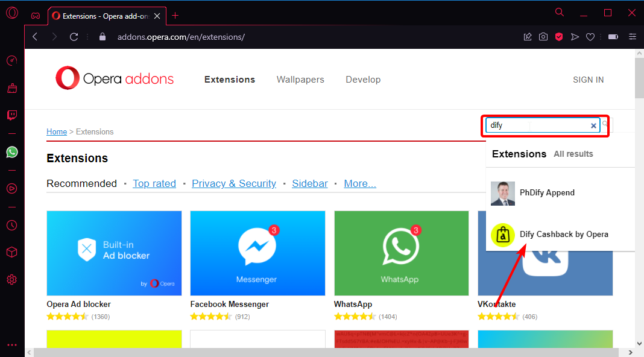Open GX Corner gamepad icon
This screenshot has width=644, height=357.
[x=36, y=16]
